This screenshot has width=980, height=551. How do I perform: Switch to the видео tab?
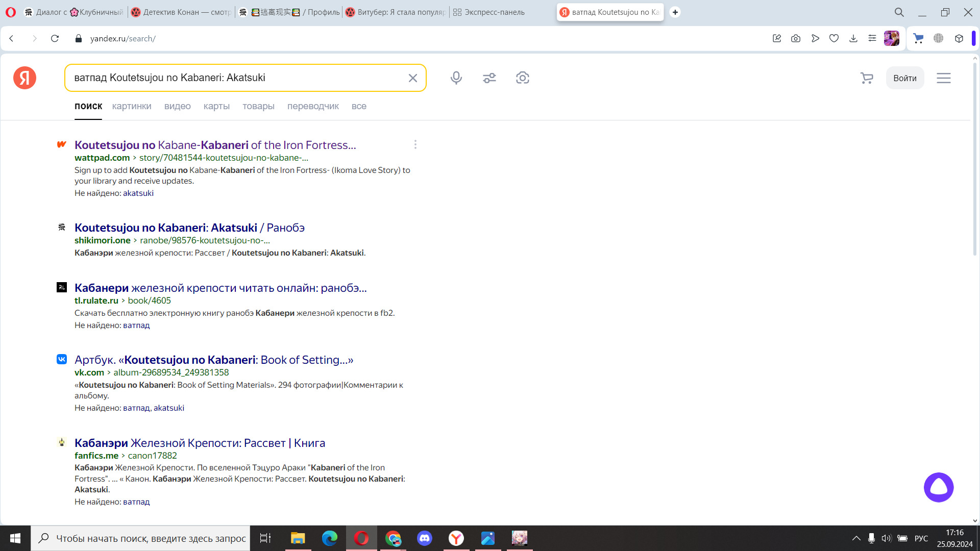tap(177, 106)
